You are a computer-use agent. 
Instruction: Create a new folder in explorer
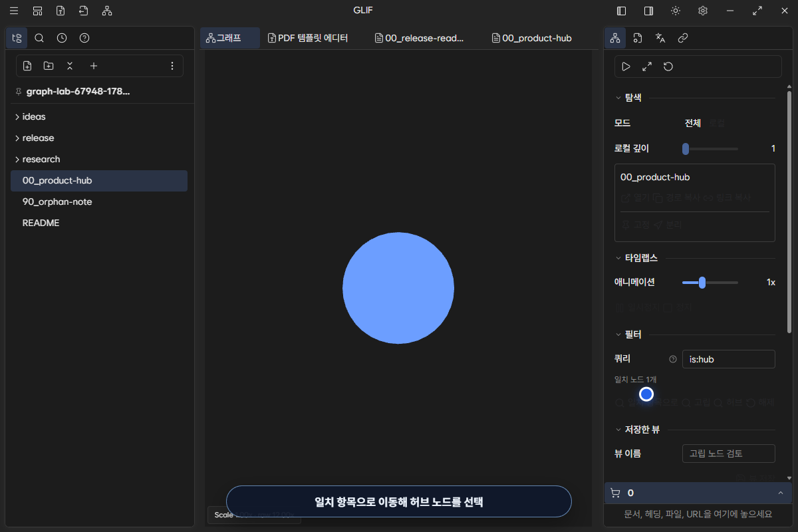tap(49, 66)
